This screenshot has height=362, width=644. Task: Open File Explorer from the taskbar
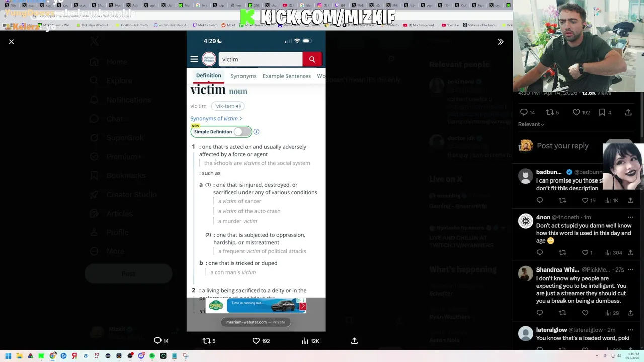[19, 356]
